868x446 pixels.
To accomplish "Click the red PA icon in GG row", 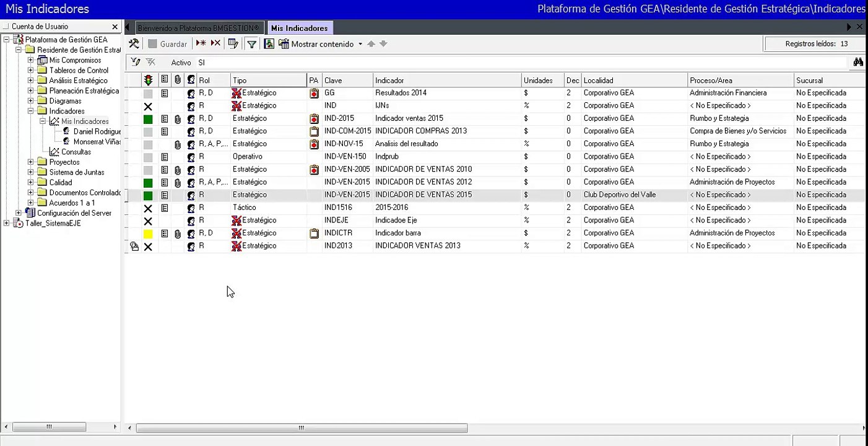I will 314,93.
